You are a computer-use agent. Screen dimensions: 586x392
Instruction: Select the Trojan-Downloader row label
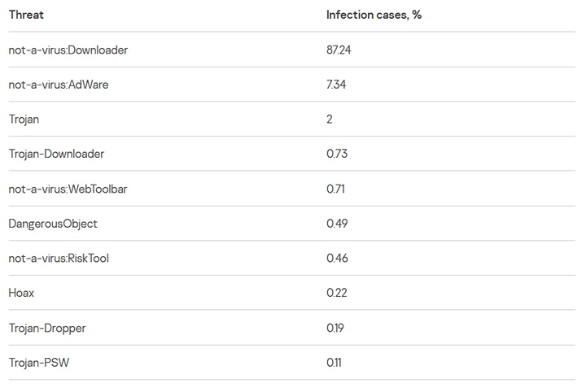[x=56, y=154]
